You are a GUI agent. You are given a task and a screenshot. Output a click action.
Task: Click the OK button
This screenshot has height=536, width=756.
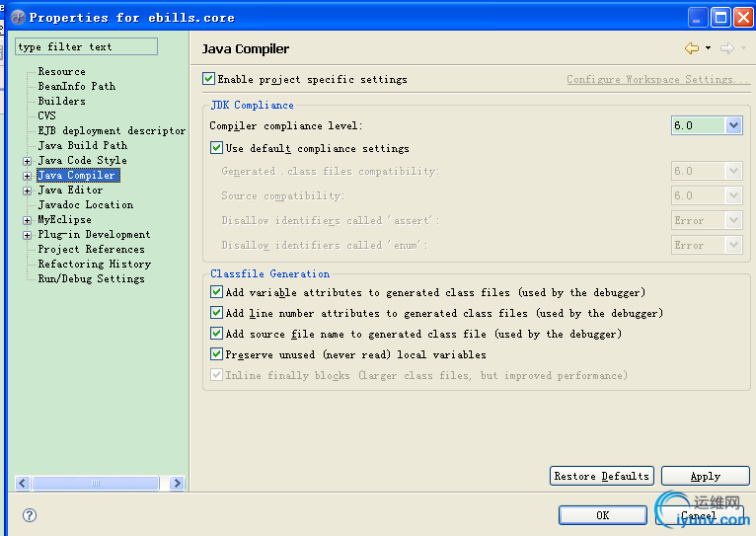603,515
